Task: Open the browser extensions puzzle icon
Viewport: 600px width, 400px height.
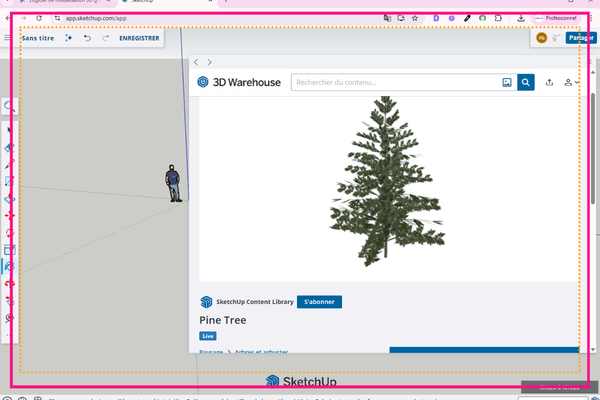Action: [x=498, y=18]
